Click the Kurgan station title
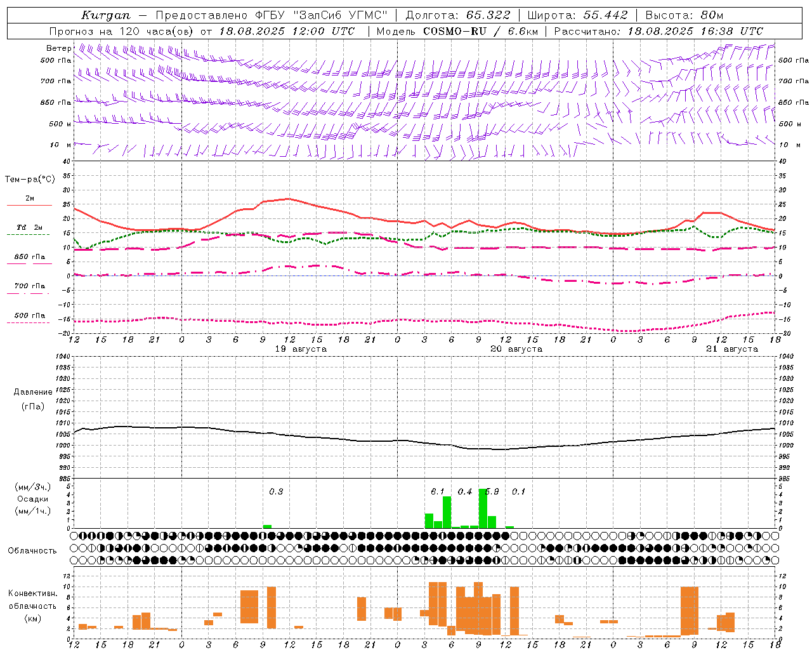 106,15
